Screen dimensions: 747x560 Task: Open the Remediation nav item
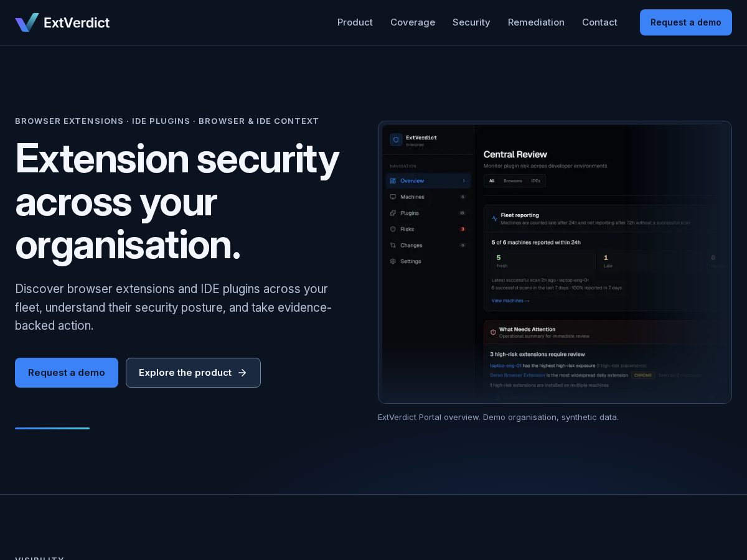(x=536, y=22)
